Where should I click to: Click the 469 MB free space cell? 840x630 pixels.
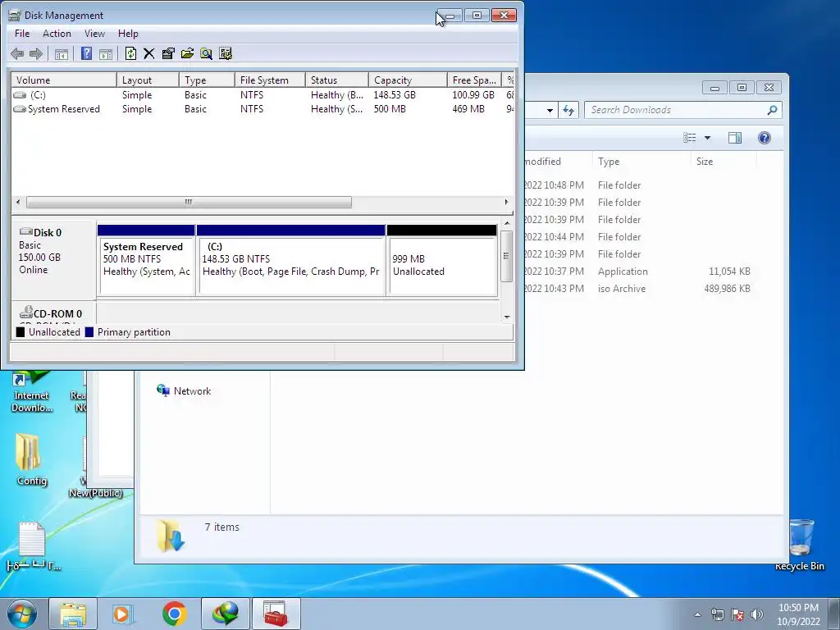468,109
